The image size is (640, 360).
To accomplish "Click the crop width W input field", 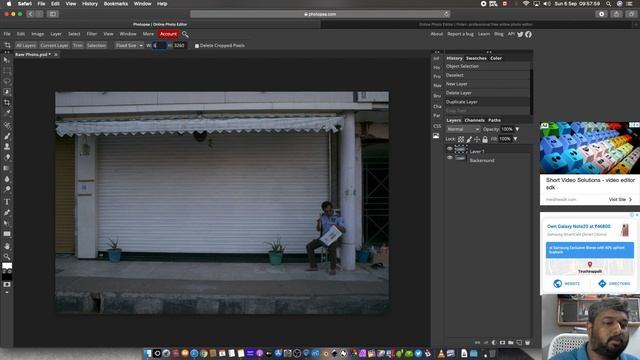I will tap(160, 45).
